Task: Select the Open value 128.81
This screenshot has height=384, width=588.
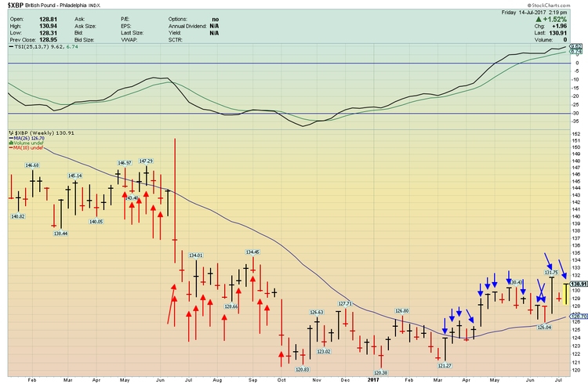Action: tap(48, 19)
